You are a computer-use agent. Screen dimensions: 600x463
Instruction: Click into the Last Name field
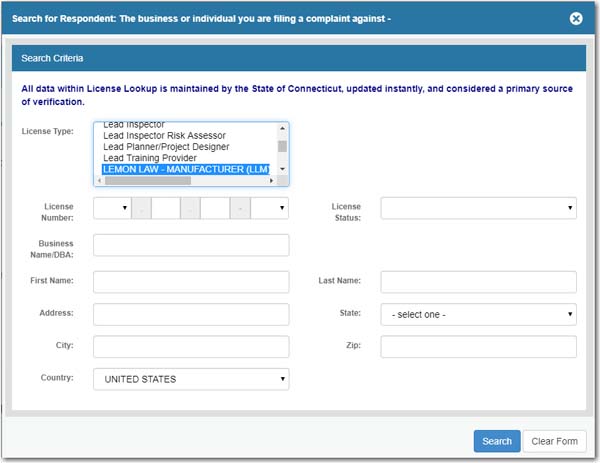tap(478, 282)
